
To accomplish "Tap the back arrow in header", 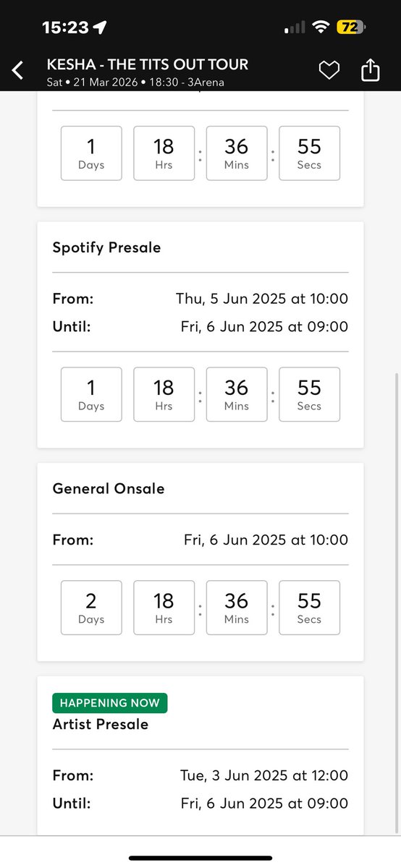I will click(x=18, y=70).
